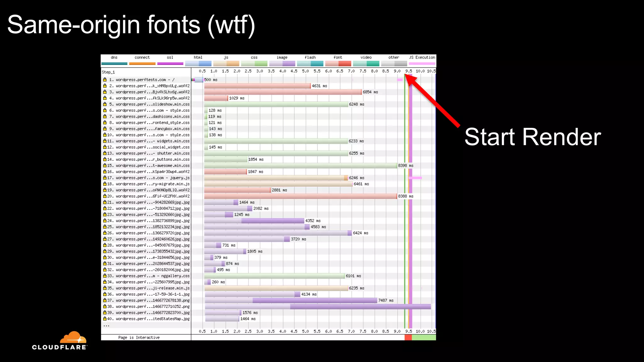The height and width of the screenshot is (362, 644).
Task: Click the ellipsis row below request 40
Action: tap(107, 326)
